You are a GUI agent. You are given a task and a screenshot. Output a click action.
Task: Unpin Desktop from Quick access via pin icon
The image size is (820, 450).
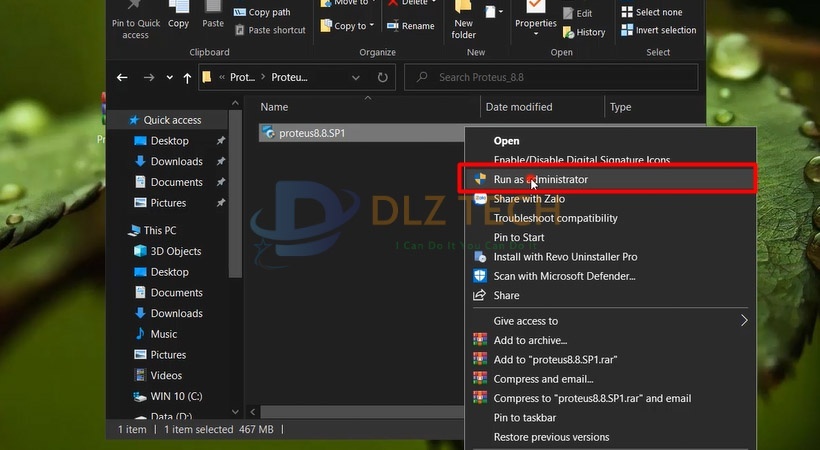pos(221,141)
